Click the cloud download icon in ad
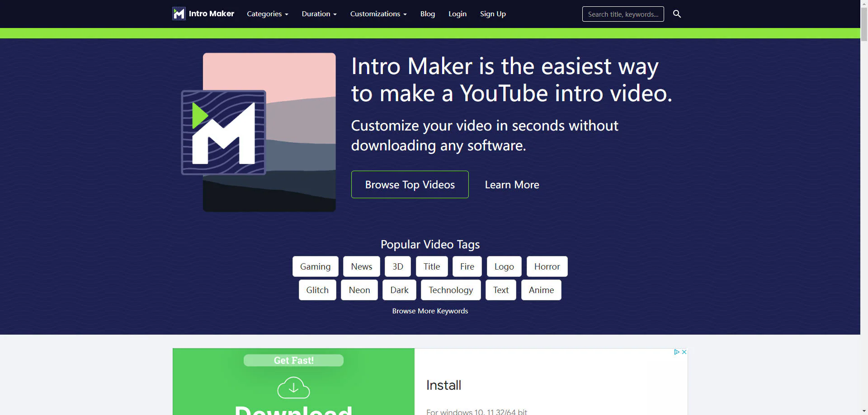The height and width of the screenshot is (415, 868). click(x=294, y=387)
